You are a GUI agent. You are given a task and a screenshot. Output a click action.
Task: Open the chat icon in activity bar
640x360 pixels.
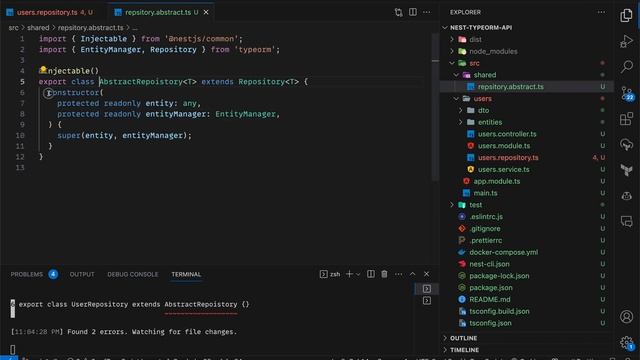[x=626, y=222]
